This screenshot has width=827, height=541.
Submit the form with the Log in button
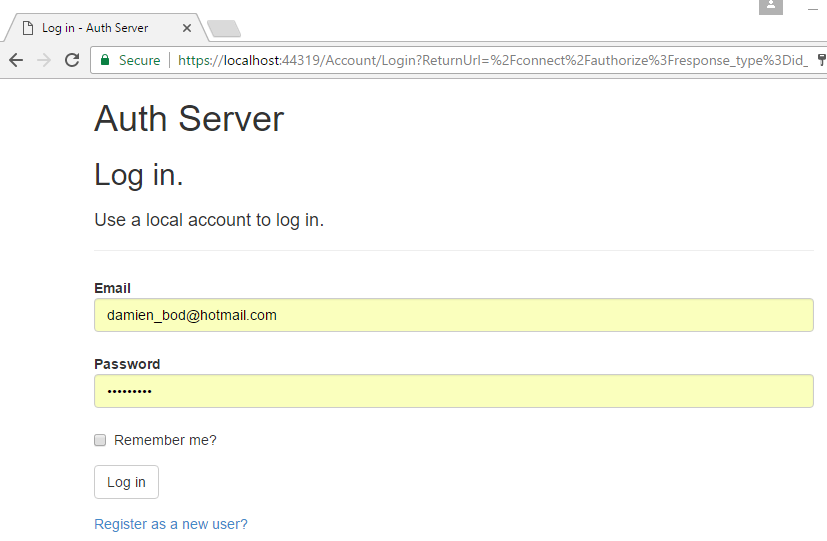coord(127,482)
